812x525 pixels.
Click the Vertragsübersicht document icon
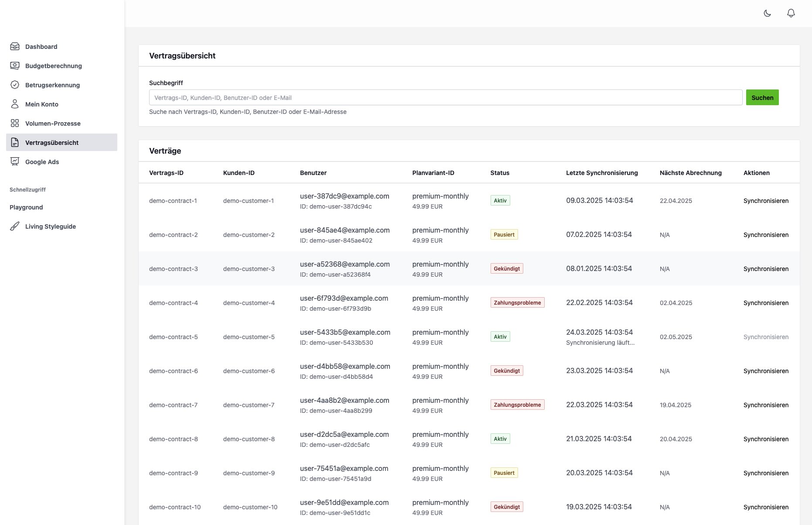click(14, 142)
